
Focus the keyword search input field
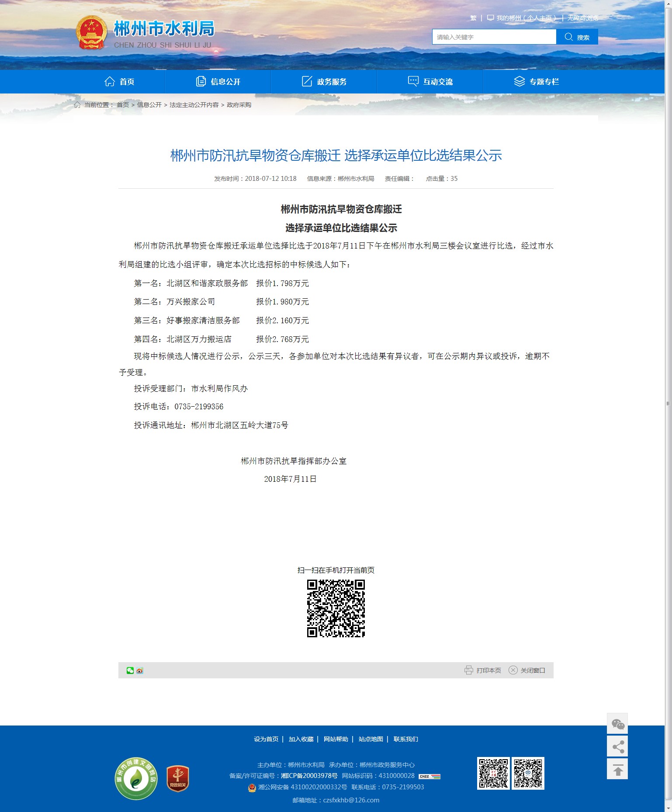pyautogui.click(x=494, y=37)
